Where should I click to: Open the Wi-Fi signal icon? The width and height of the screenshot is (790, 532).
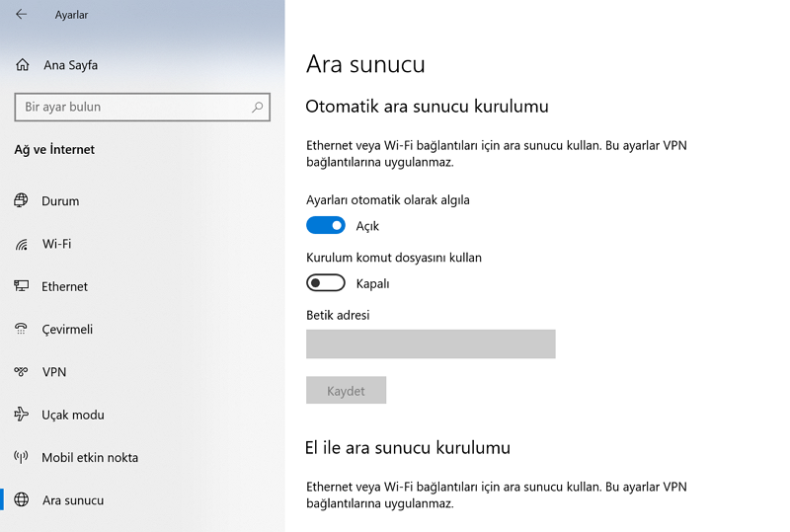[x=22, y=244]
